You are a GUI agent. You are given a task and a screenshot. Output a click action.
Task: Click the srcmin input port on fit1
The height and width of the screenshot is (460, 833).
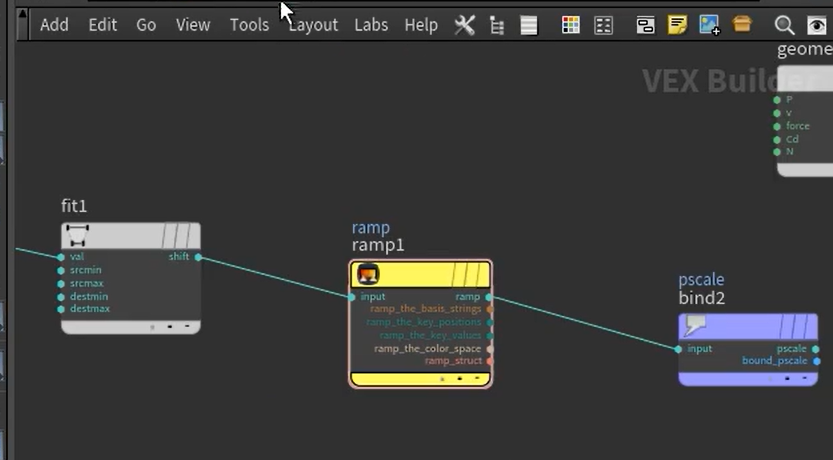(x=61, y=270)
